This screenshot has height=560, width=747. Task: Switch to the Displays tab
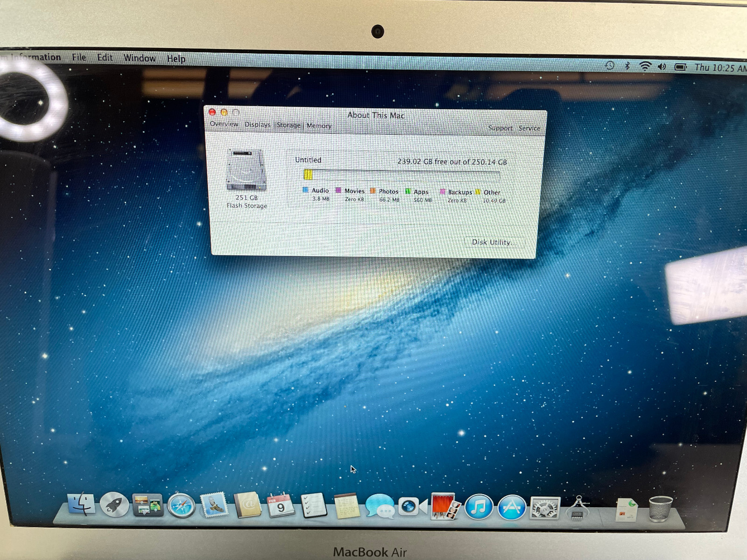(x=258, y=124)
